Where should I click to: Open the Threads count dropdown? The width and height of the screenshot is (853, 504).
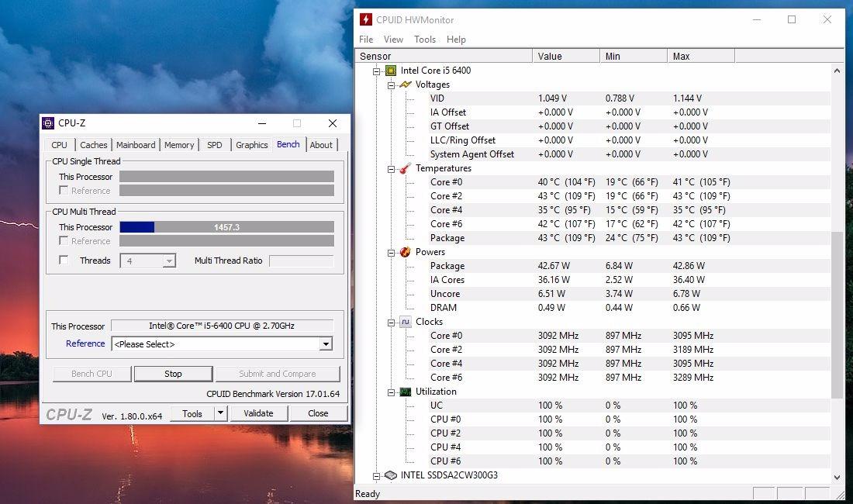(169, 261)
